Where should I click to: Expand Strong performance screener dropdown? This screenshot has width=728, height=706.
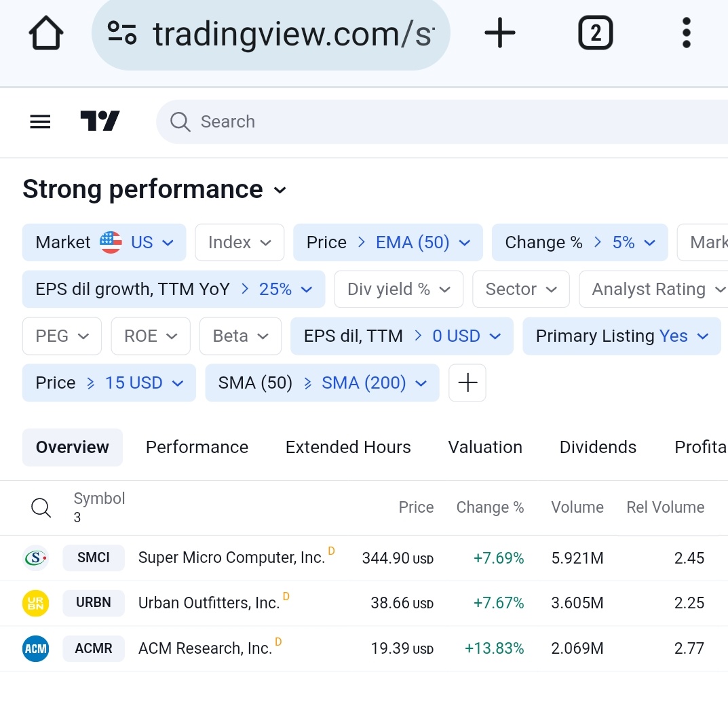coord(155,189)
